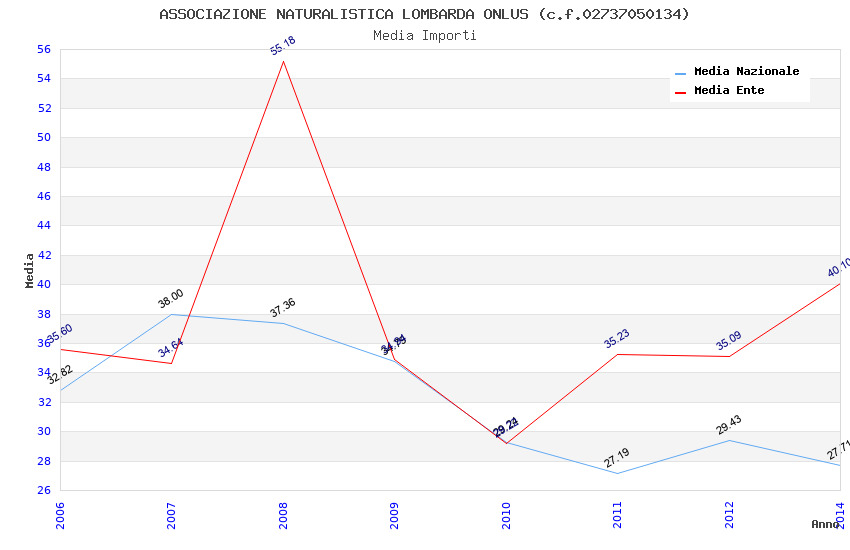Select the 2008 x-axis year label
The image size is (850, 550).
[283, 515]
